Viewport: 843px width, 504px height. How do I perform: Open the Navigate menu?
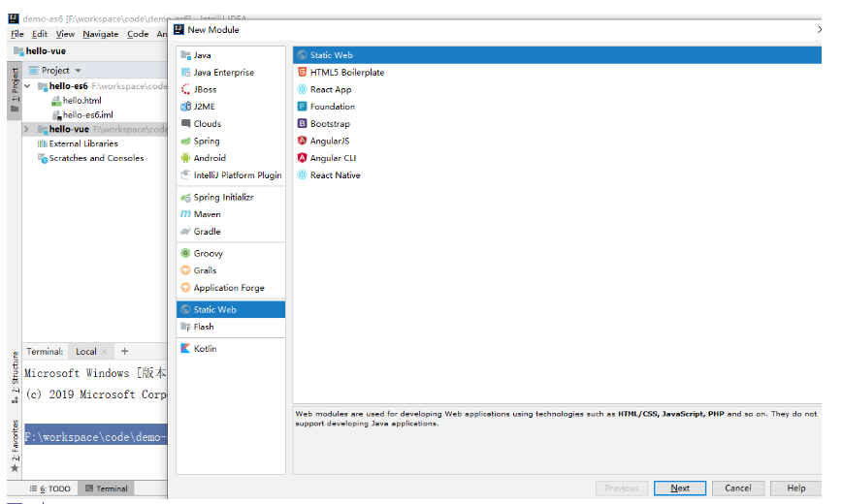pyautogui.click(x=101, y=34)
